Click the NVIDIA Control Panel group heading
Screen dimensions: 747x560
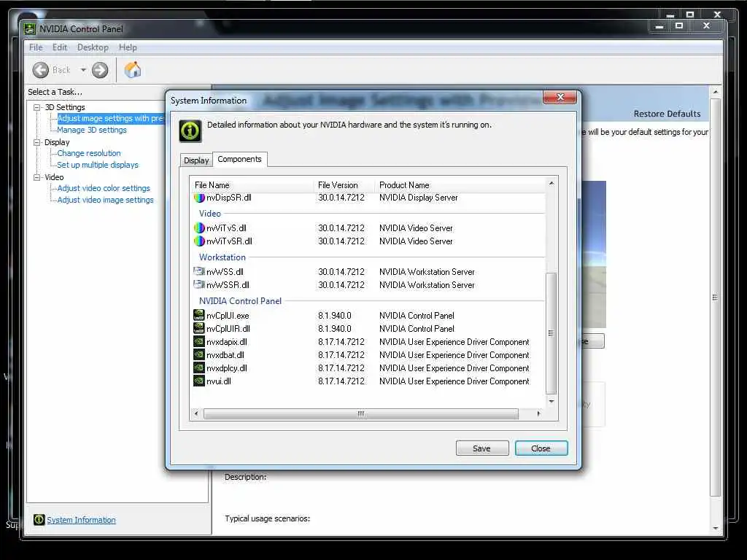[x=240, y=301]
